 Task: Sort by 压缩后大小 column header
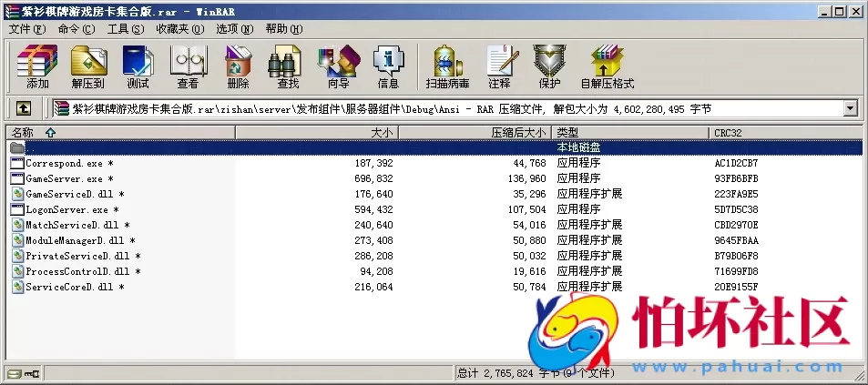475,133
